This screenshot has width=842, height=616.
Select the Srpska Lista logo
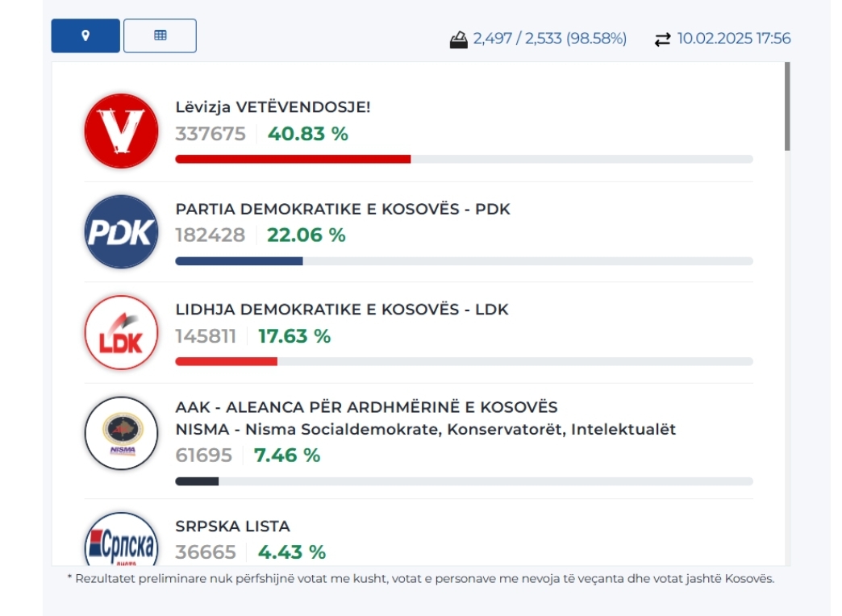121,539
